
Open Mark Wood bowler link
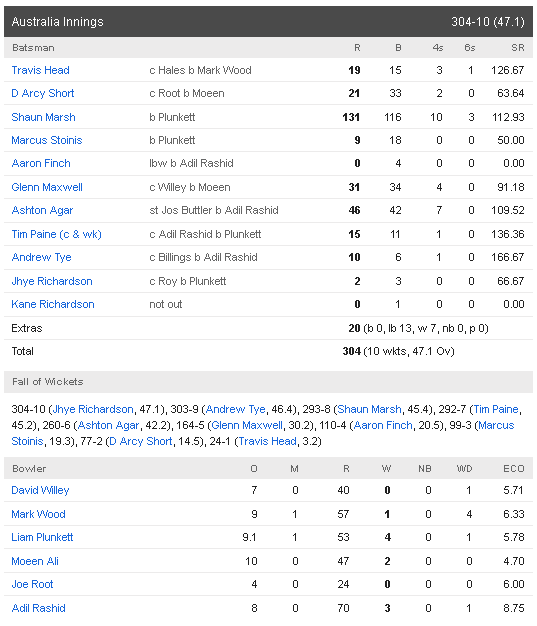tap(38, 514)
